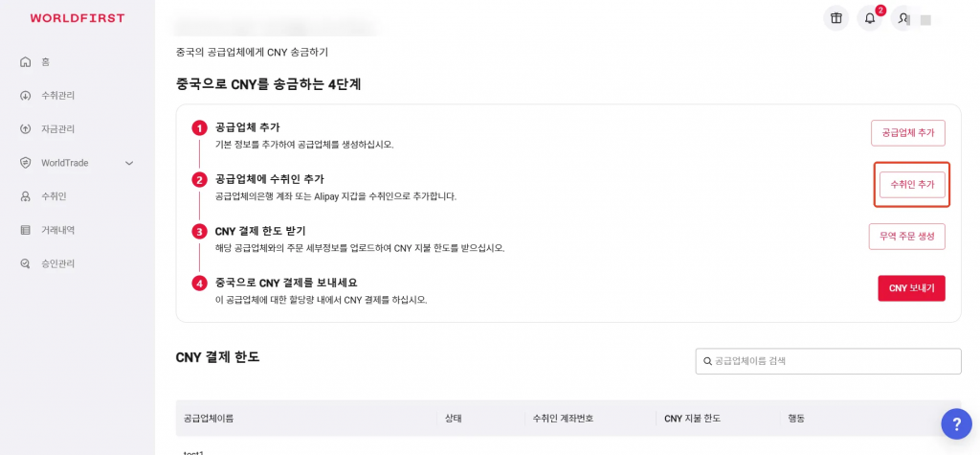Click the 홈 house icon
Viewport: 980px width, 455px height.
pyautogui.click(x=25, y=62)
